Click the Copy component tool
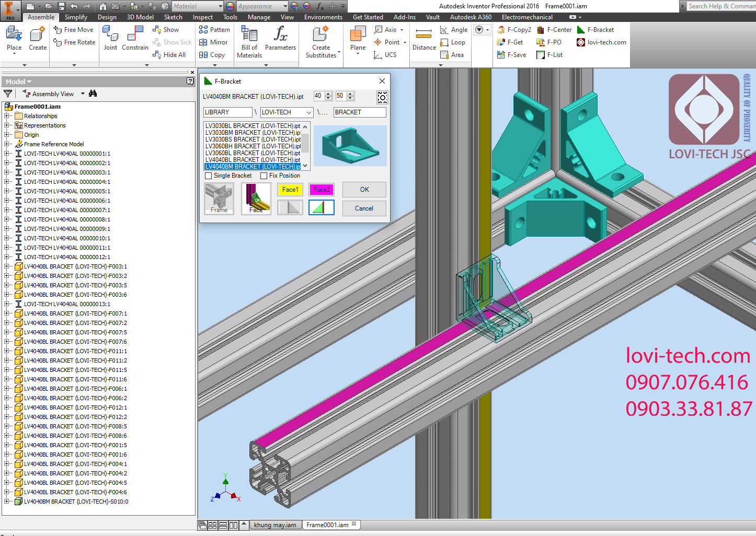Viewport: 756px width, 536px height. tap(212, 55)
